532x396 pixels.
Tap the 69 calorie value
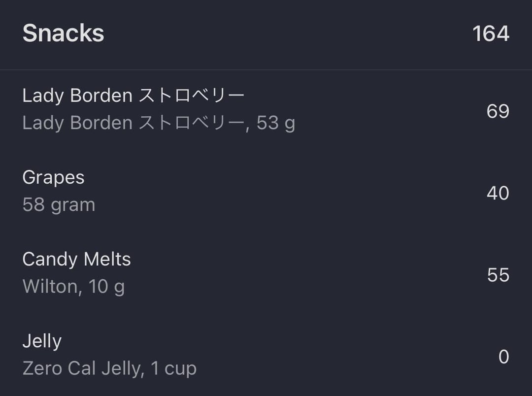[x=498, y=111]
